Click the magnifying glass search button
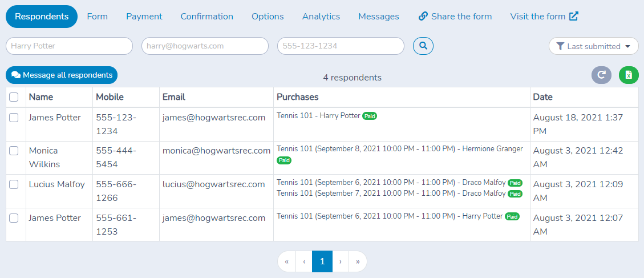The image size is (644, 278). click(x=423, y=46)
